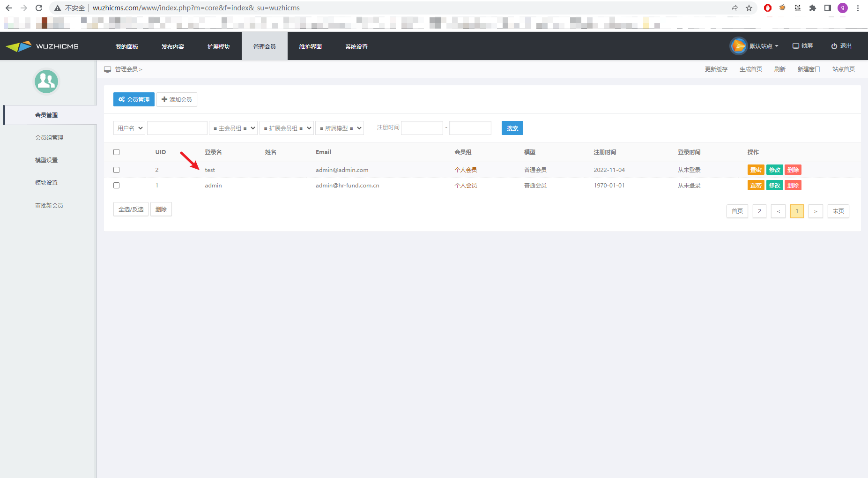Open the 所属模型 filter dropdown
This screenshot has width=868, height=478.
click(340, 128)
